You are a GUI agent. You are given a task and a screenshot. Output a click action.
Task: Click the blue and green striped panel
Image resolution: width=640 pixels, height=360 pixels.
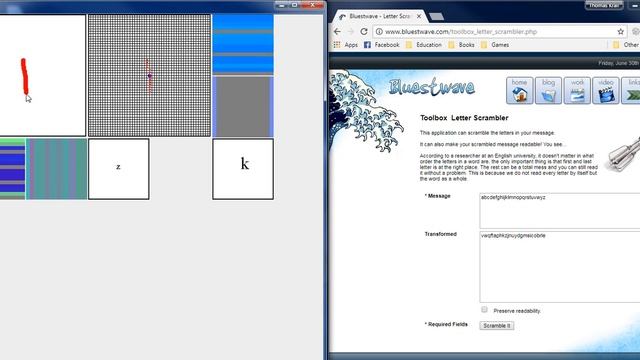click(13, 169)
